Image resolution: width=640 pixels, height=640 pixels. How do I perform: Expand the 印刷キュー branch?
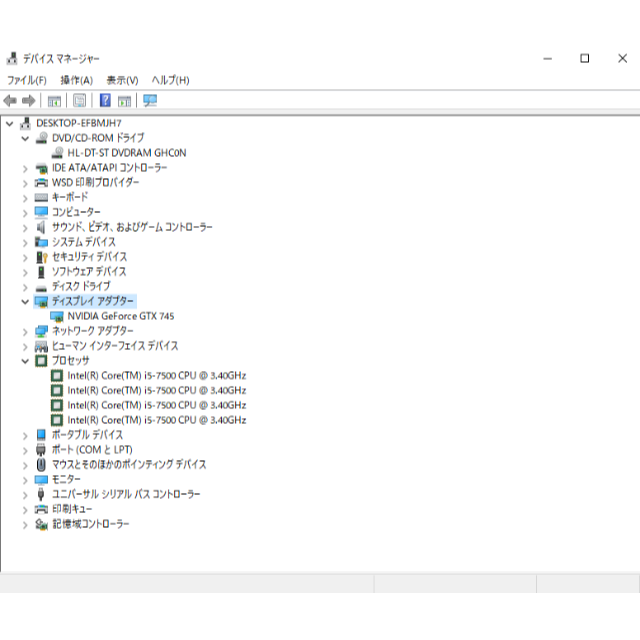coord(25,510)
